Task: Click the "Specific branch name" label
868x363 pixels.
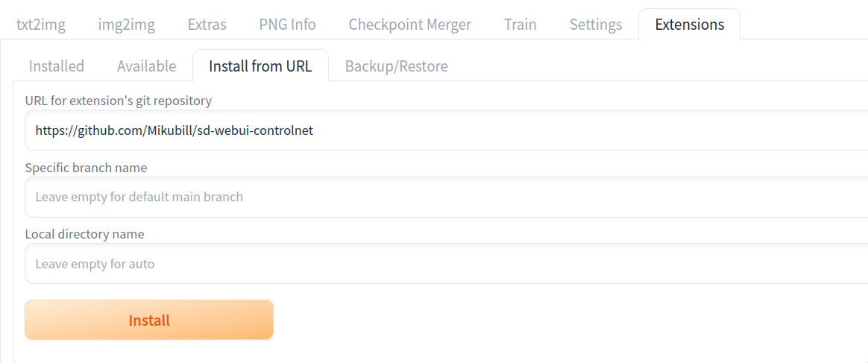Action: (87, 168)
